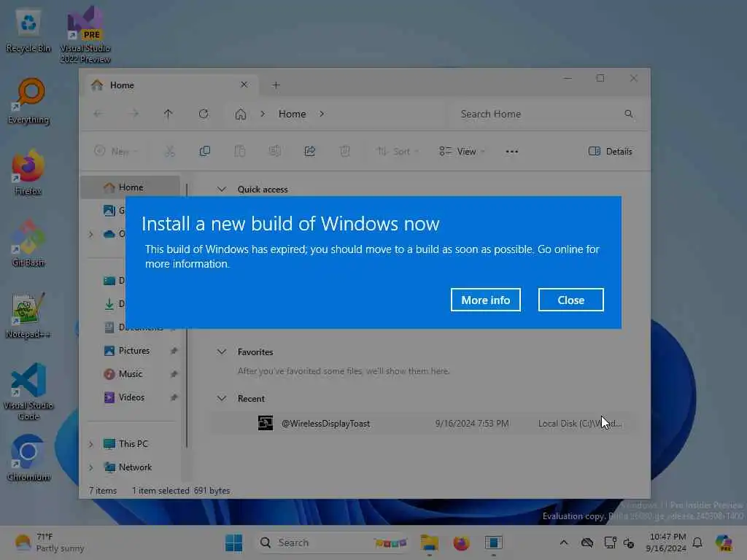Click the Share toolbar icon
The height and width of the screenshot is (560, 747).
click(x=309, y=152)
